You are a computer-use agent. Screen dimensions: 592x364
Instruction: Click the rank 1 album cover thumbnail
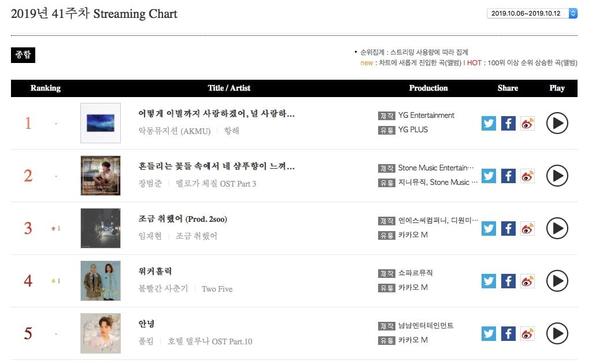point(101,123)
